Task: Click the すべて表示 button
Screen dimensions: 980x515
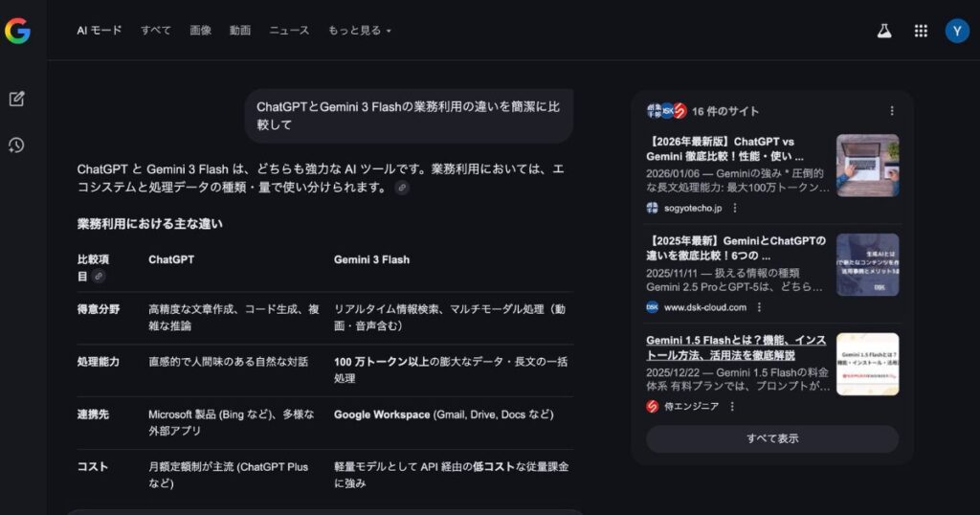Action: pos(771,439)
